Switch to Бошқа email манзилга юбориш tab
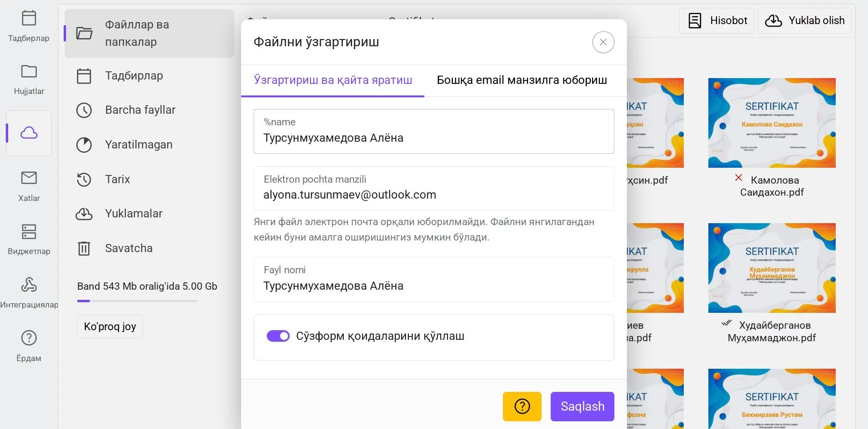 [522, 80]
